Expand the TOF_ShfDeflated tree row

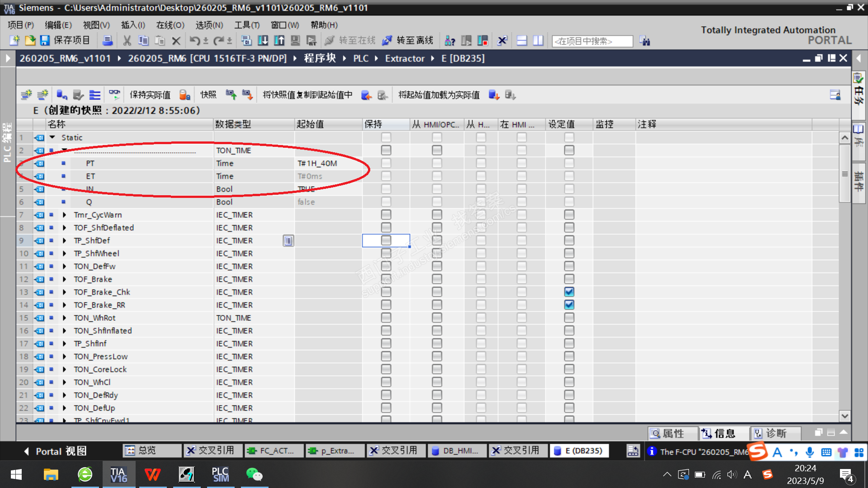click(x=65, y=228)
